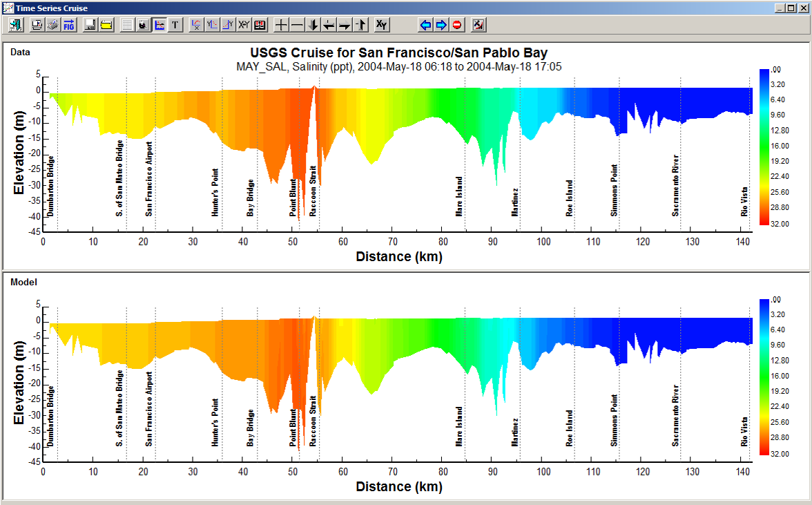Screen dimensions: 812x505
Task: Click the X+Y axes configuration icon
Action: 242,24
